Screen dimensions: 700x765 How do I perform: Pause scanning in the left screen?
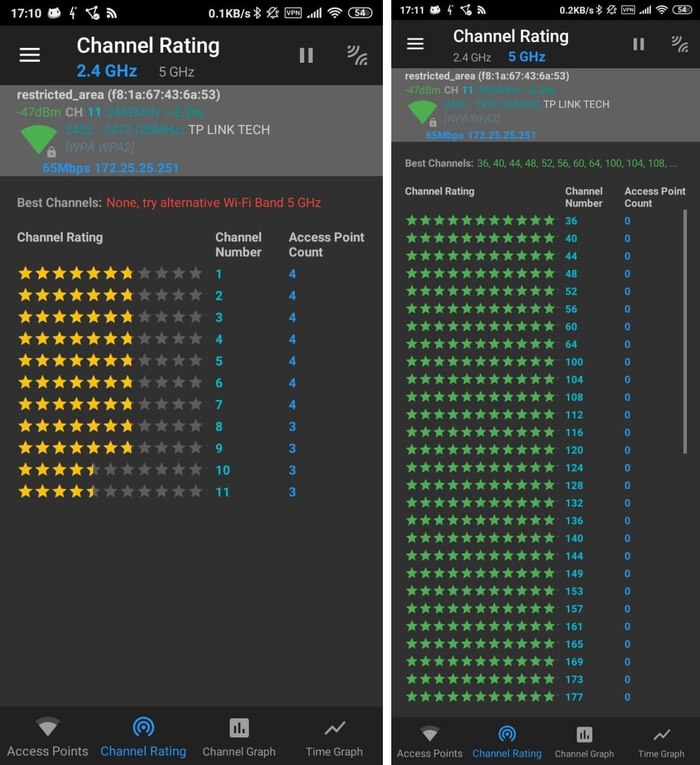pos(306,55)
